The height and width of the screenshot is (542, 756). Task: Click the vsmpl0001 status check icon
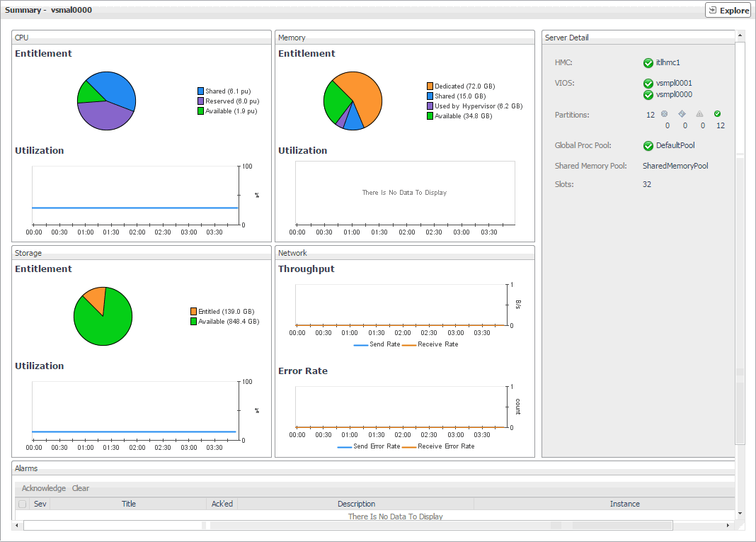pyautogui.click(x=648, y=84)
